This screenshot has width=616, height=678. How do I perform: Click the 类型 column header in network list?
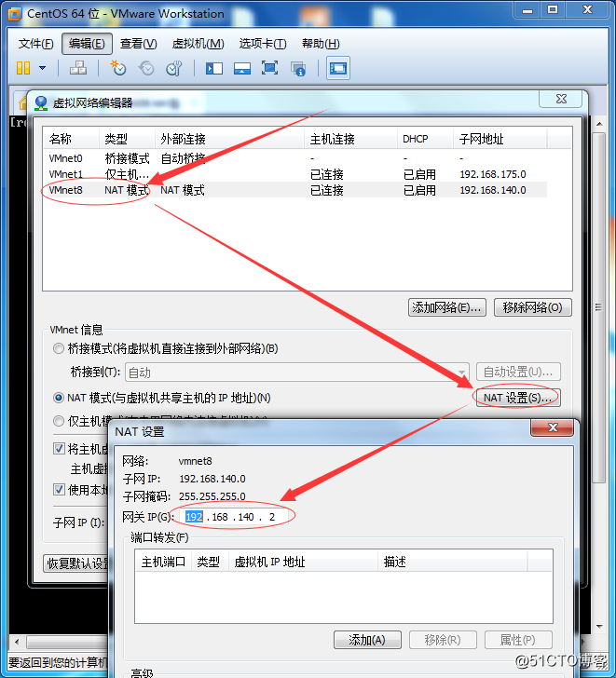pos(127,139)
